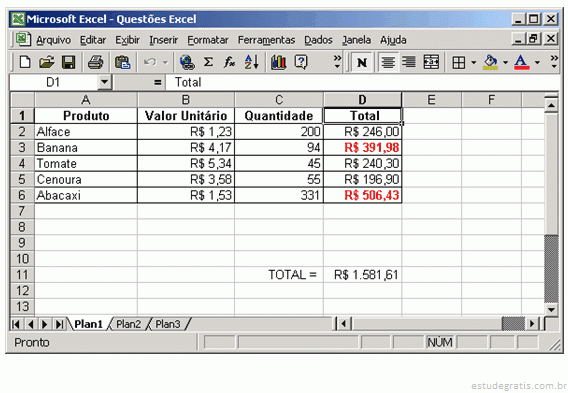Apply fill color with the paint bucket
Screen dimensions: 568x393
(490, 62)
